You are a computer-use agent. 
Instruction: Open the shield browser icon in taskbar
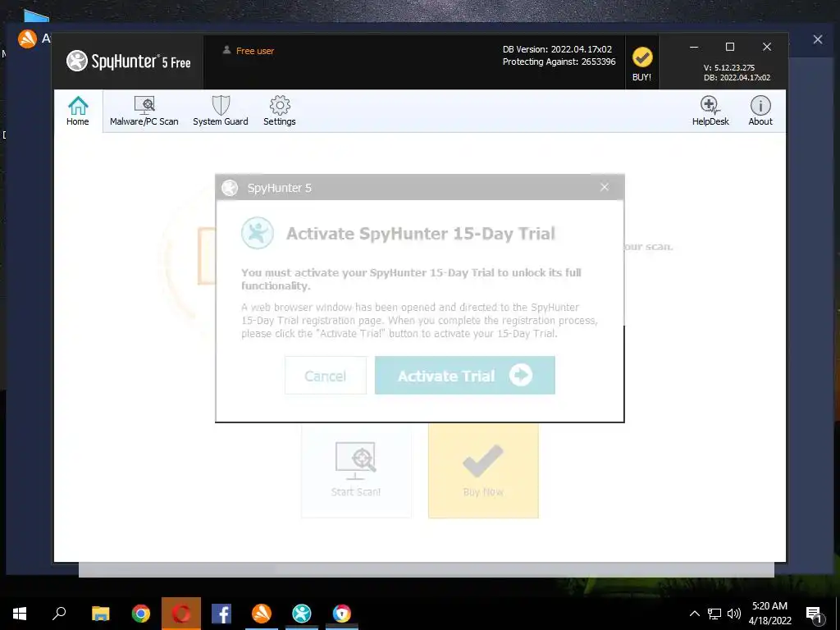click(342, 614)
